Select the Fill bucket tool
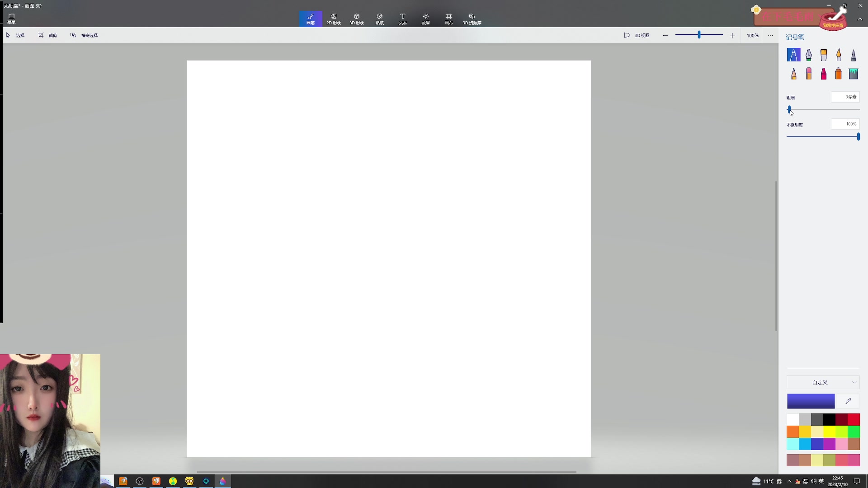This screenshot has width=868, height=488. coord(854,74)
